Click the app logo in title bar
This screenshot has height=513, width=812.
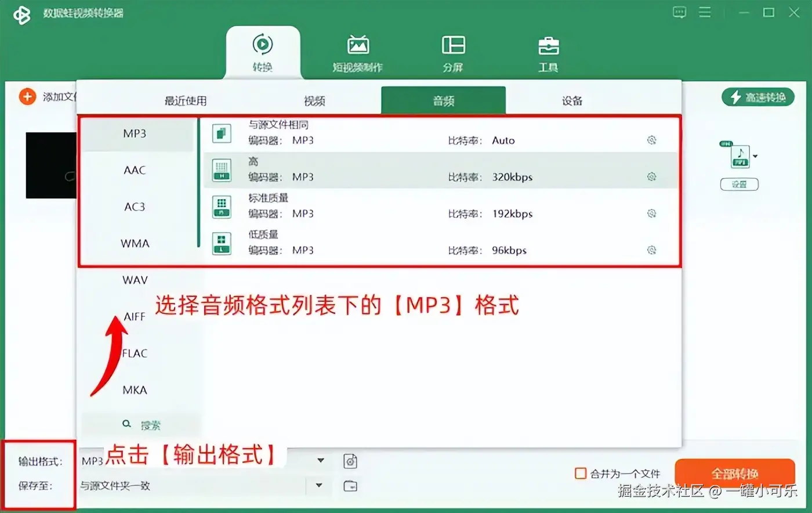[22, 15]
